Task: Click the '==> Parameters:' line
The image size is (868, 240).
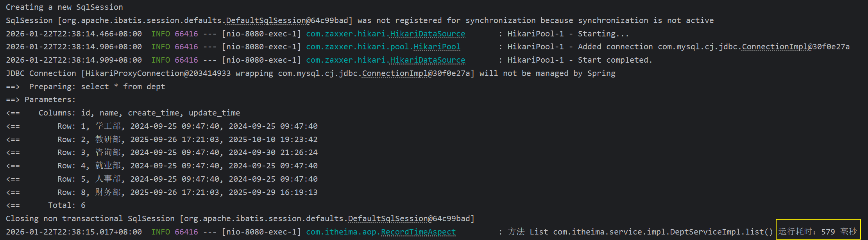Action: click(x=41, y=100)
